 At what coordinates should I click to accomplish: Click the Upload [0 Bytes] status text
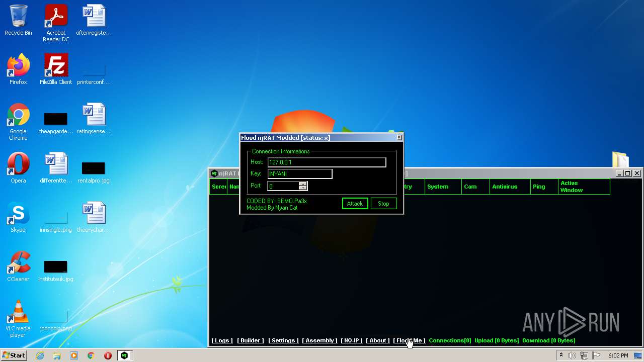click(497, 340)
